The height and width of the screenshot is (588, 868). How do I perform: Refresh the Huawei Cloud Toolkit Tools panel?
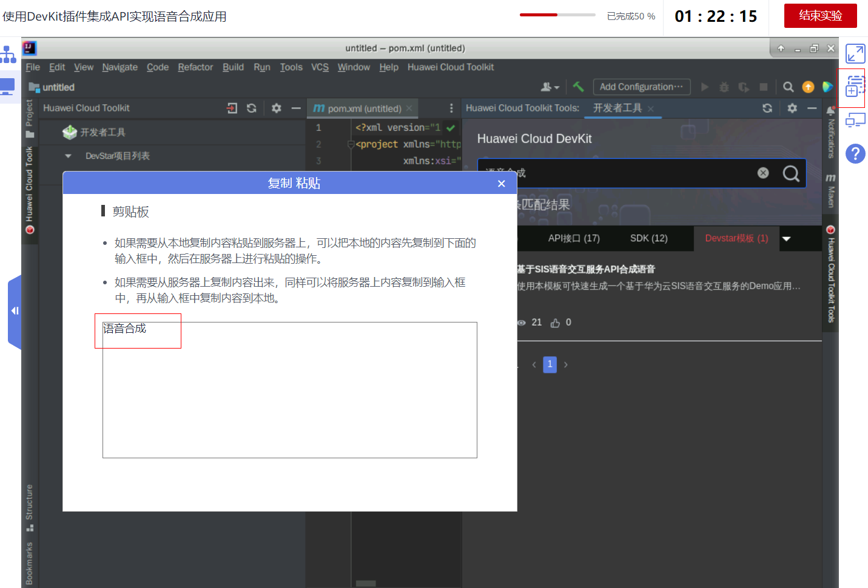coord(767,108)
